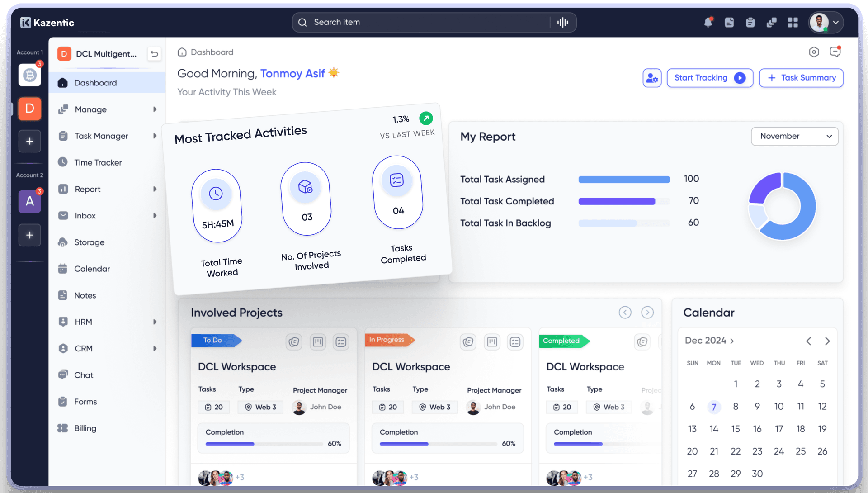Image resolution: width=868 pixels, height=493 pixels.
Task: Click the voice search waveform icon
Action: 562,22
